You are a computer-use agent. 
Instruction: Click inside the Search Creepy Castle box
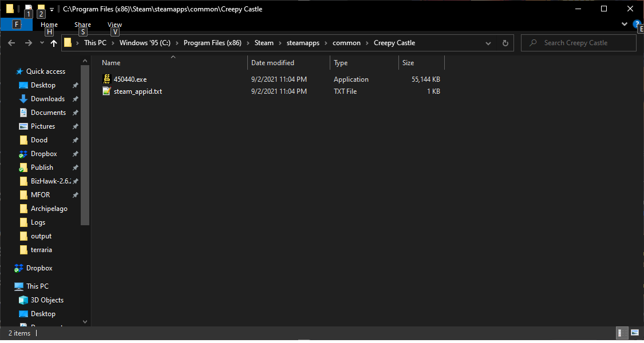point(578,42)
